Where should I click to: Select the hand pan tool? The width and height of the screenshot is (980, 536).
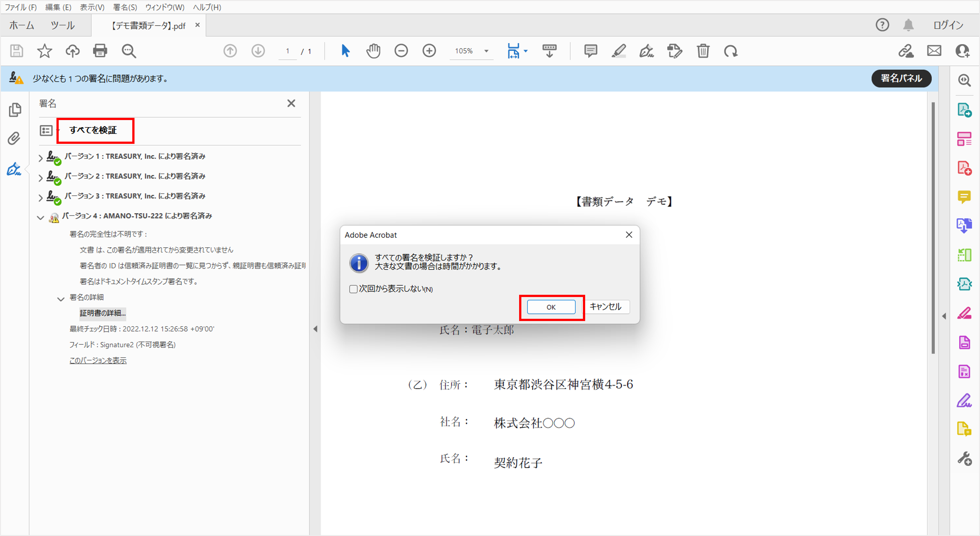373,51
